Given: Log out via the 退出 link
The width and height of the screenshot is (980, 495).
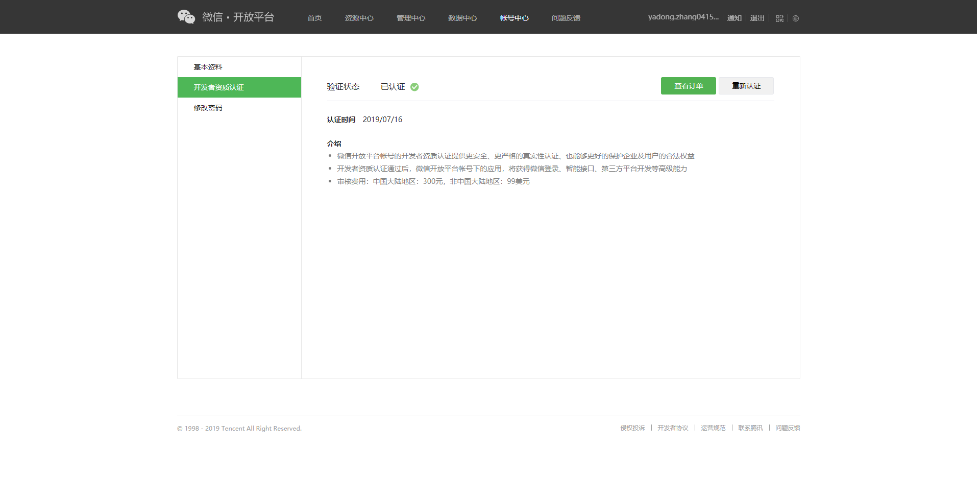Looking at the screenshot, I should tap(757, 18).
